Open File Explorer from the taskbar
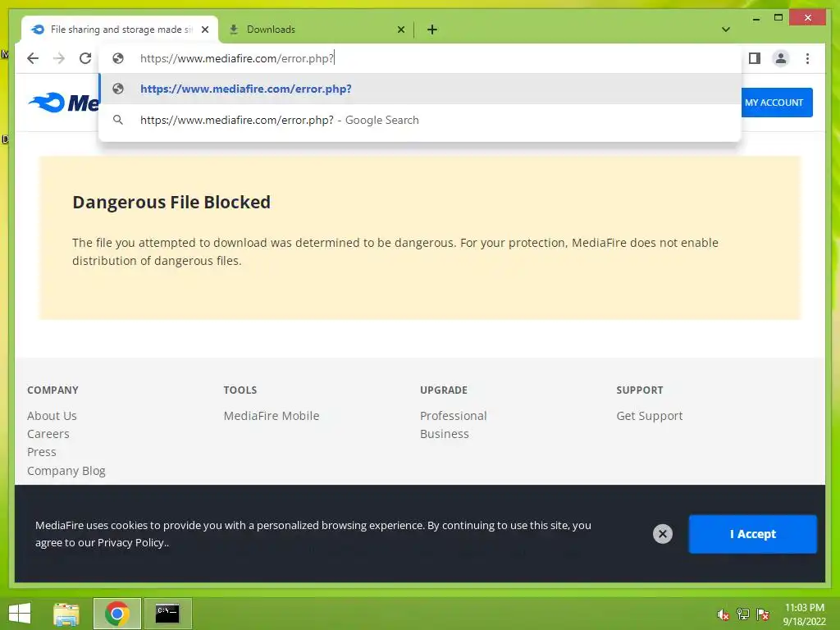 click(x=66, y=614)
